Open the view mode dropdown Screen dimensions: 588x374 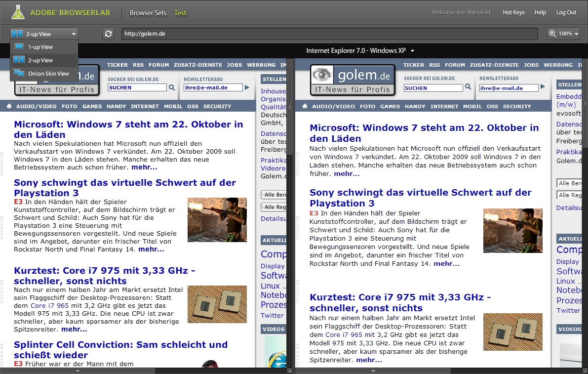pos(44,34)
